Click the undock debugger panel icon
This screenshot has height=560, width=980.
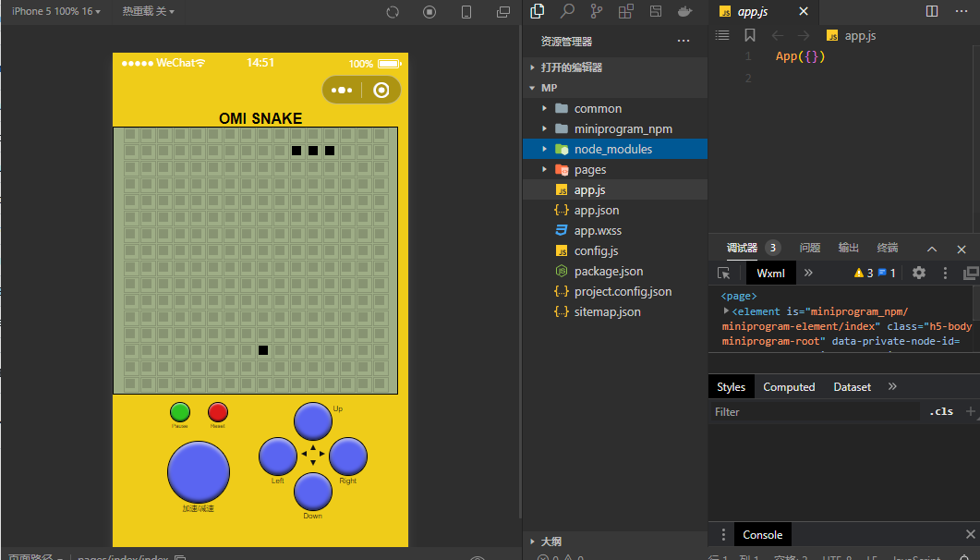(x=972, y=273)
